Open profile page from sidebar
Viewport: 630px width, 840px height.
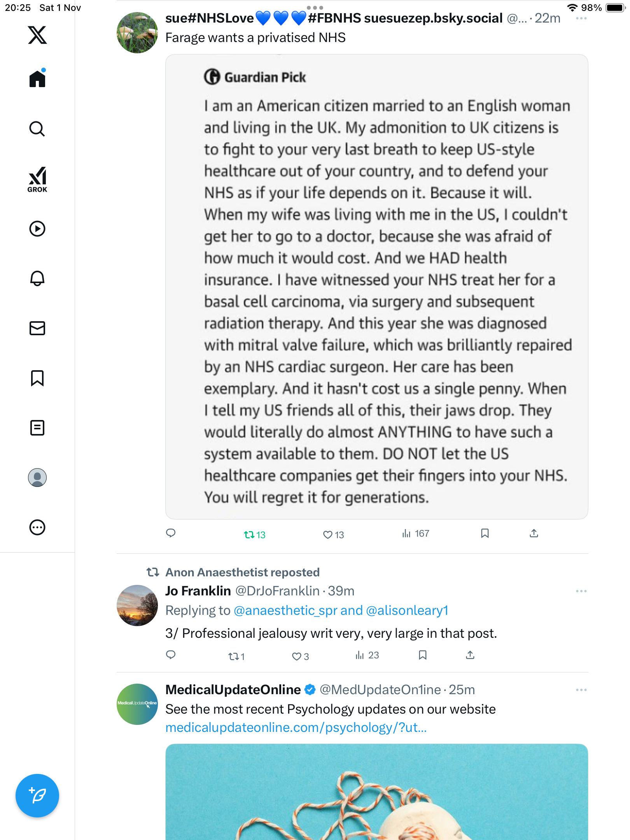[x=37, y=478]
